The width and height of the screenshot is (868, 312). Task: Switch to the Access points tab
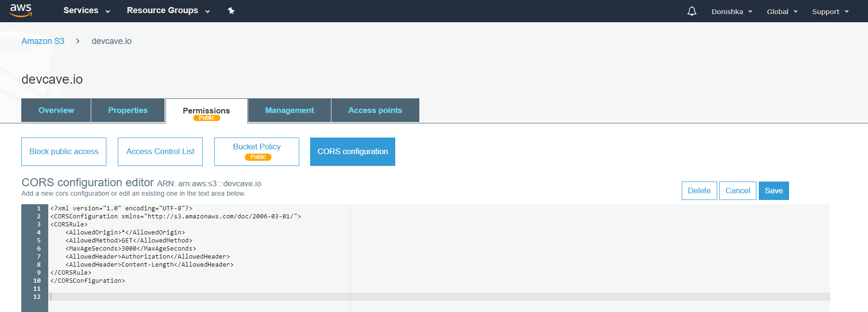pos(375,110)
